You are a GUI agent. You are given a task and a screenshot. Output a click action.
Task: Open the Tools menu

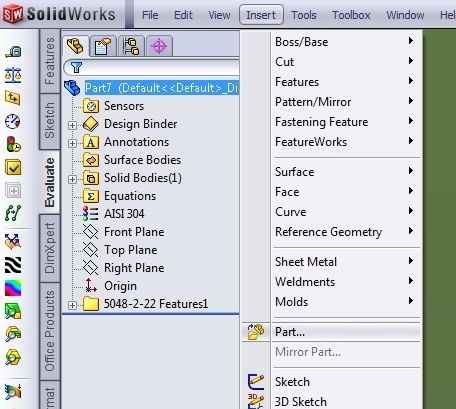click(x=304, y=15)
